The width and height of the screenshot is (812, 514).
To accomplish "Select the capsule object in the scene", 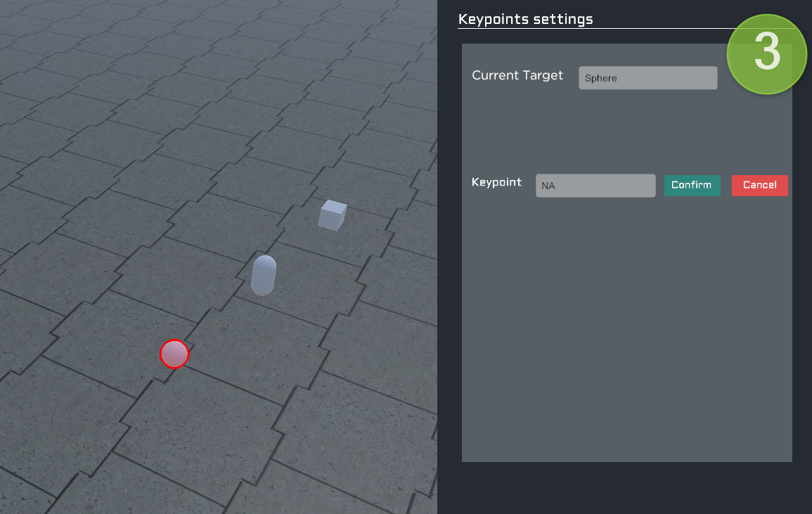I will [264, 275].
